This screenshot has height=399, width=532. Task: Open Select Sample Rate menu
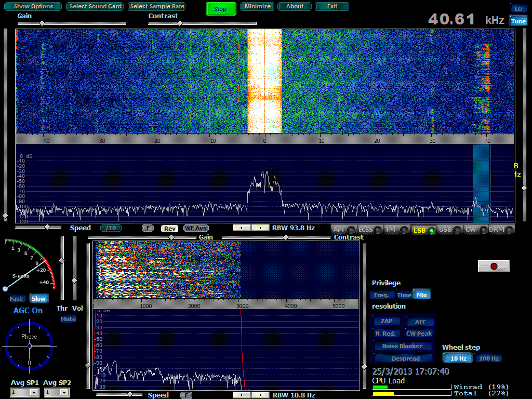pyautogui.click(x=157, y=7)
